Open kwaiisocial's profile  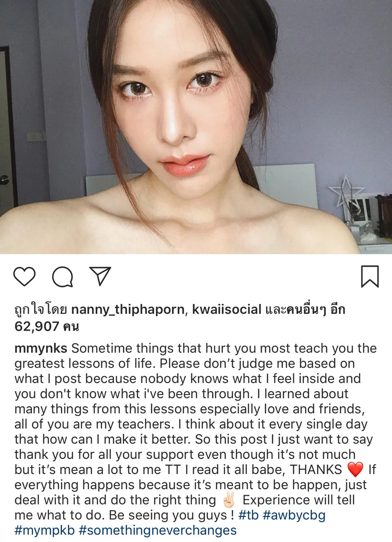[227, 309]
